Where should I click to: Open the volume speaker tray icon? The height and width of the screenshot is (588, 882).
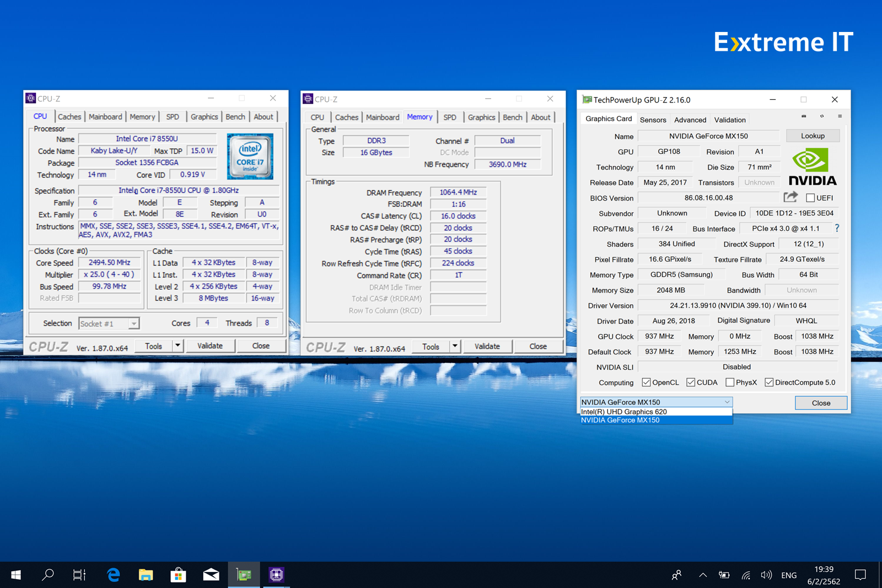(x=766, y=575)
